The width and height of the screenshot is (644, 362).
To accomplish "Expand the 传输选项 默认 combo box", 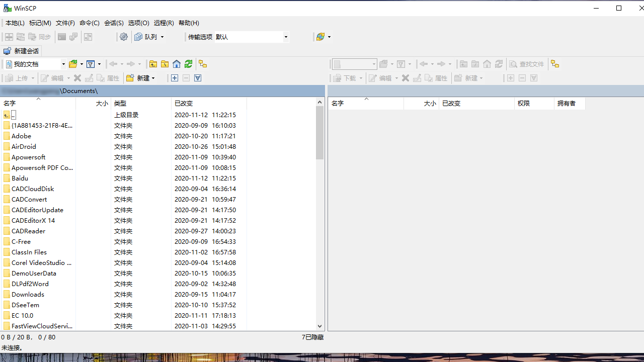I will click(286, 37).
